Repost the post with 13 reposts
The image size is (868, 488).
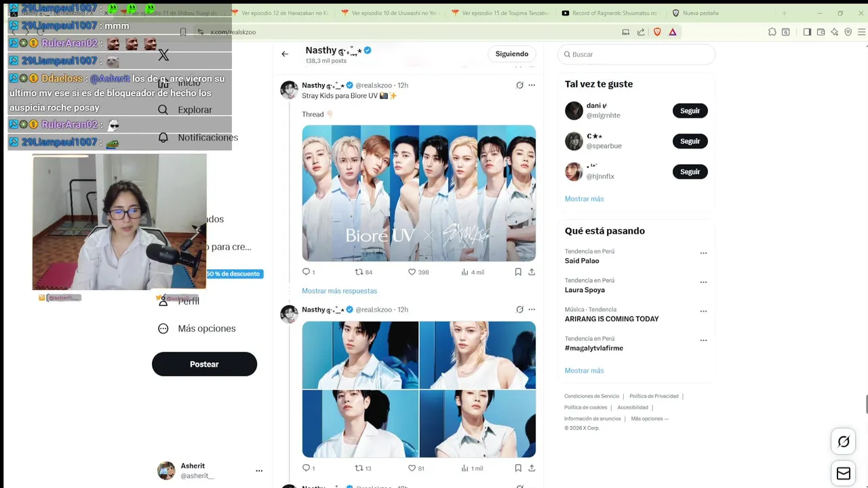363,468
